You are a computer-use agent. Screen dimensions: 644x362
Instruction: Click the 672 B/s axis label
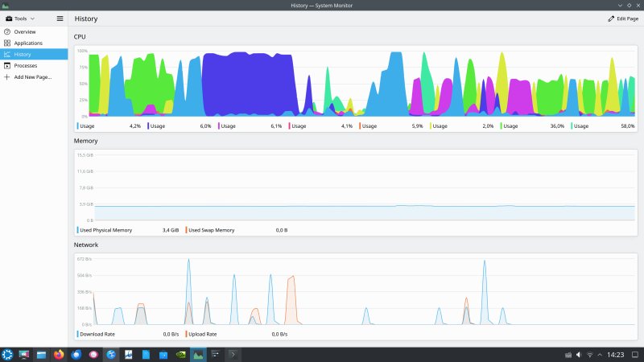click(85, 259)
